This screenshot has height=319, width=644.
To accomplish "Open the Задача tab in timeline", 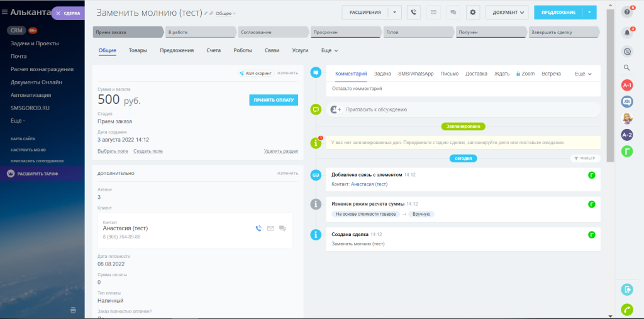I will click(x=382, y=74).
